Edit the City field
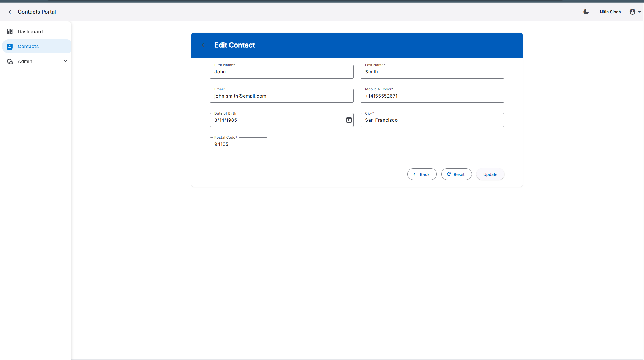Image resolution: width=644 pixels, height=360 pixels. [x=432, y=120]
